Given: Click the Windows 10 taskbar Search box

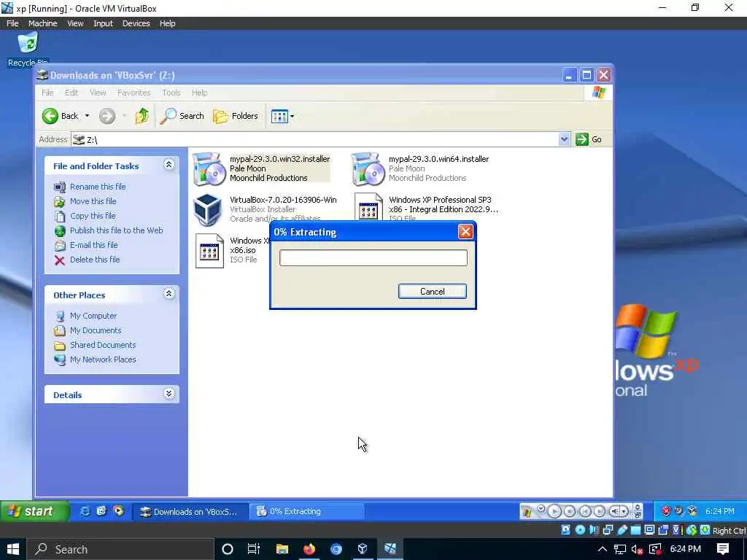Looking at the screenshot, I should [x=120, y=549].
